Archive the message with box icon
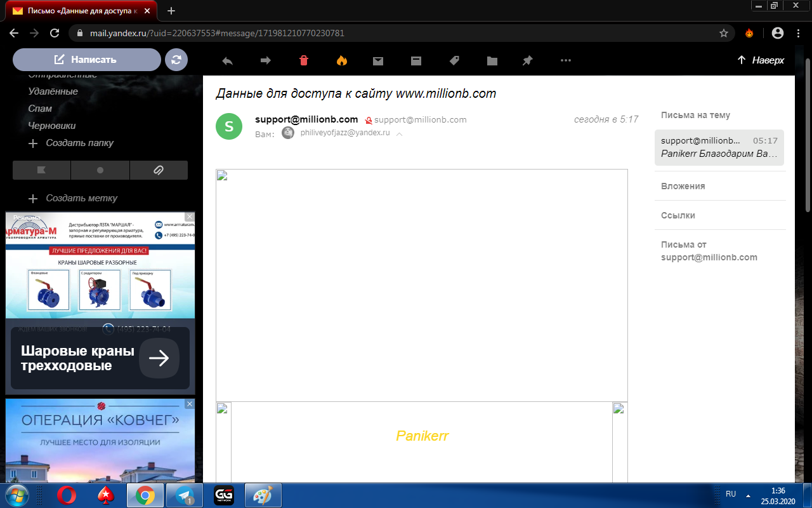Screen dimensions: 812x508 coord(416,61)
